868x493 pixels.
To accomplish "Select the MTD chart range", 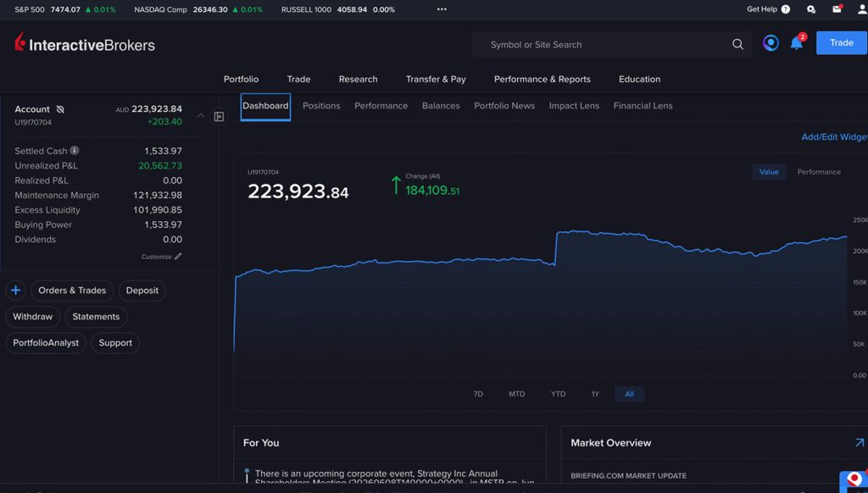I will [x=516, y=394].
